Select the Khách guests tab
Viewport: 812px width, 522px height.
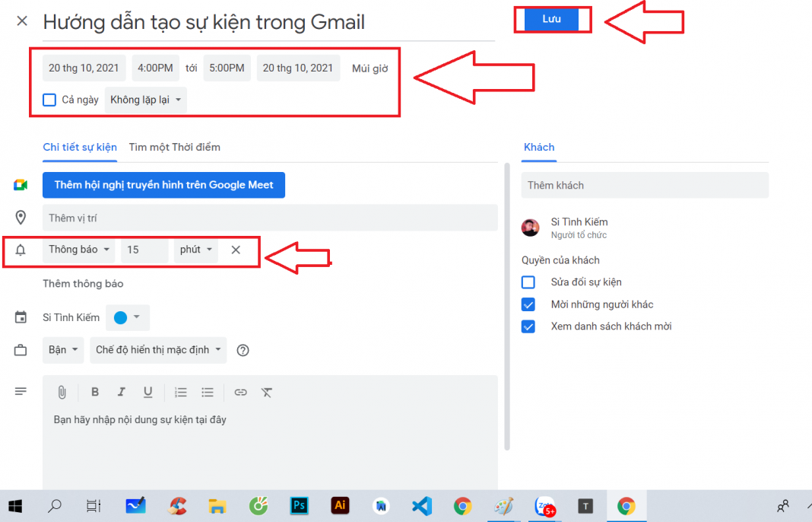tap(539, 147)
